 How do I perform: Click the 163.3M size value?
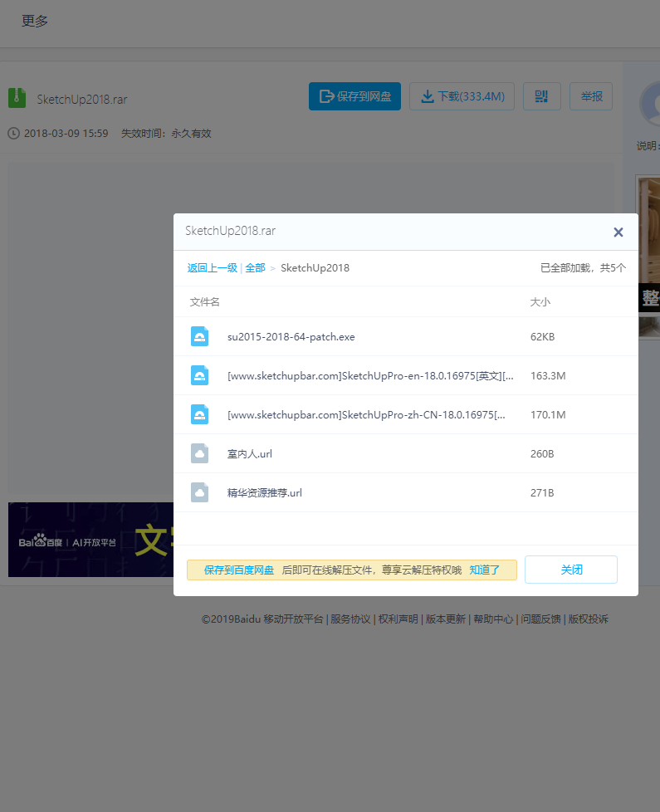[x=548, y=375]
